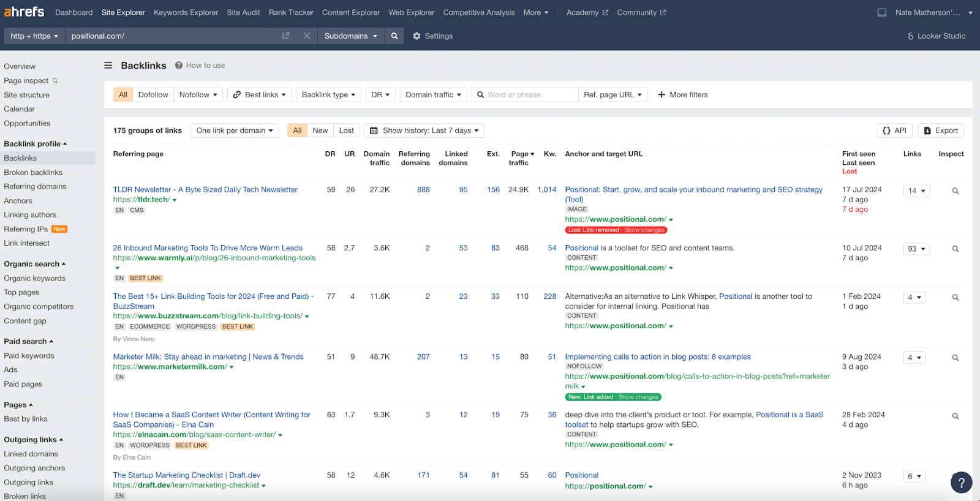This screenshot has height=501, width=980.
Task: Open the Backlink type dropdown
Action: (329, 95)
